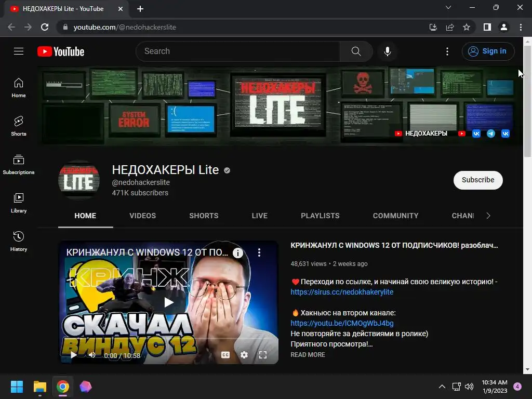Viewport: 532px width, 399px height.
Task: Bookmark this page with star
Action: [467, 27]
